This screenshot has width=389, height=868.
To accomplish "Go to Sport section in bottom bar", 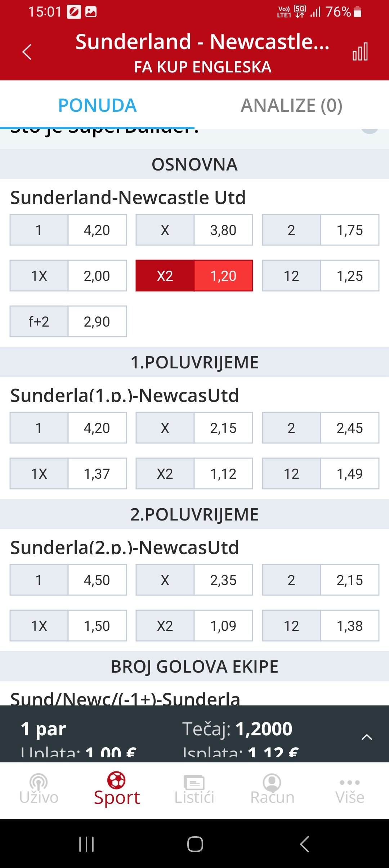I will (x=117, y=789).
